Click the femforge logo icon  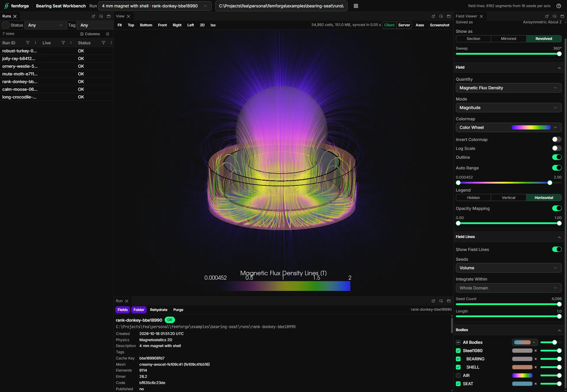[6, 6]
